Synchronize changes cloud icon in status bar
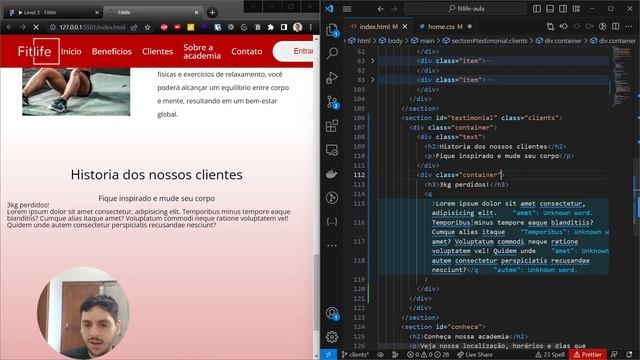Screen dimensions: 640x360 point(380,355)
